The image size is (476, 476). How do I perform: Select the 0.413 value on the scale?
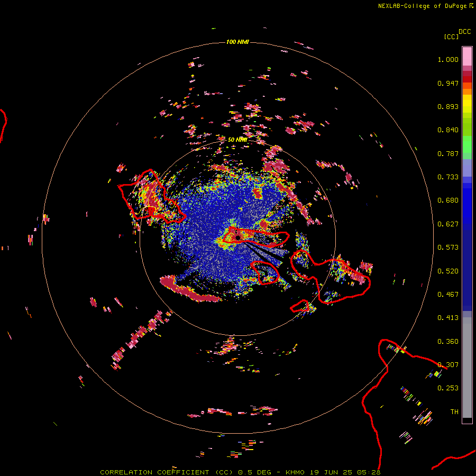pyautogui.click(x=448, y=318)
